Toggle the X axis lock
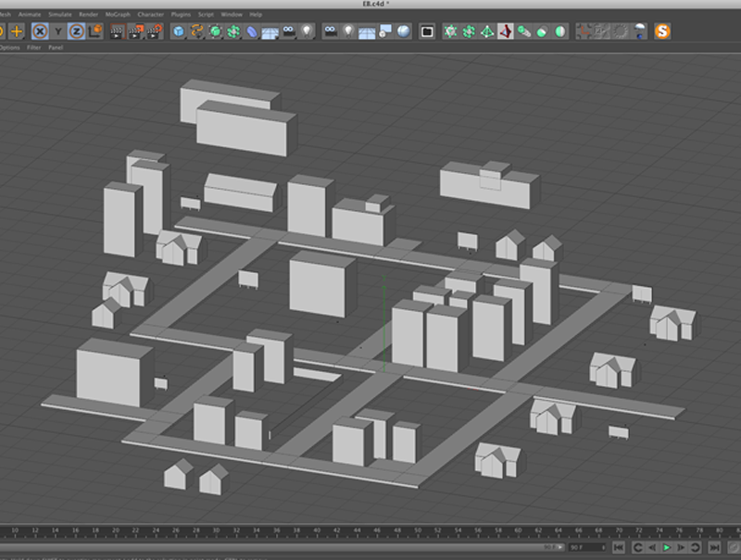The image size is (741, 560). (x=40, y=31)
